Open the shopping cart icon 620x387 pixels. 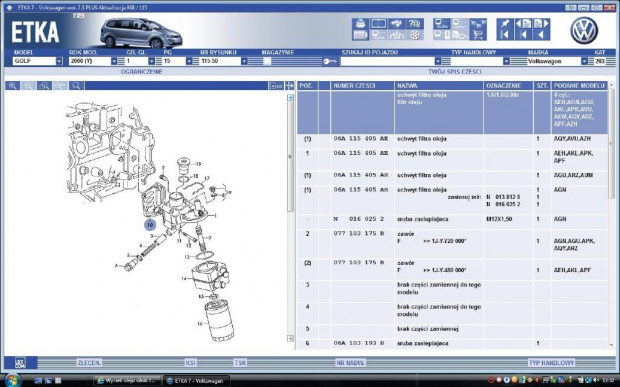(478, 35)
